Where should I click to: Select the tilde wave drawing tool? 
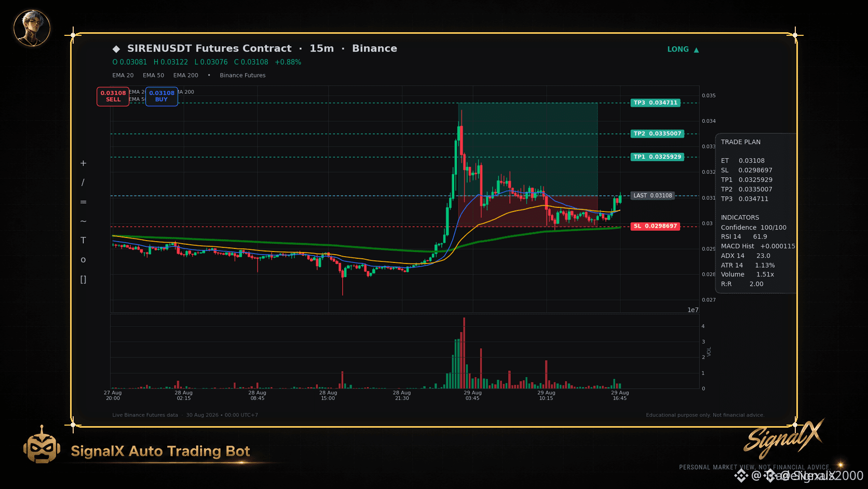pyautogui.click(x=83, y=221)
